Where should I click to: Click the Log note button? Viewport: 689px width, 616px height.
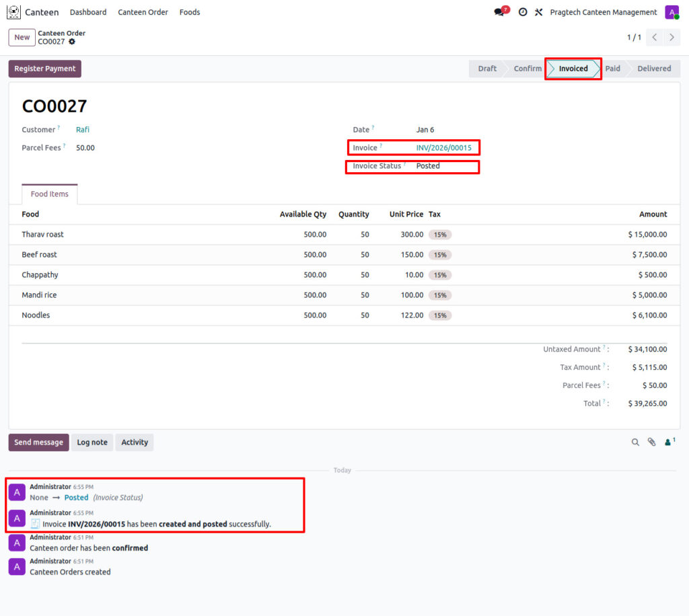[92, 442]
